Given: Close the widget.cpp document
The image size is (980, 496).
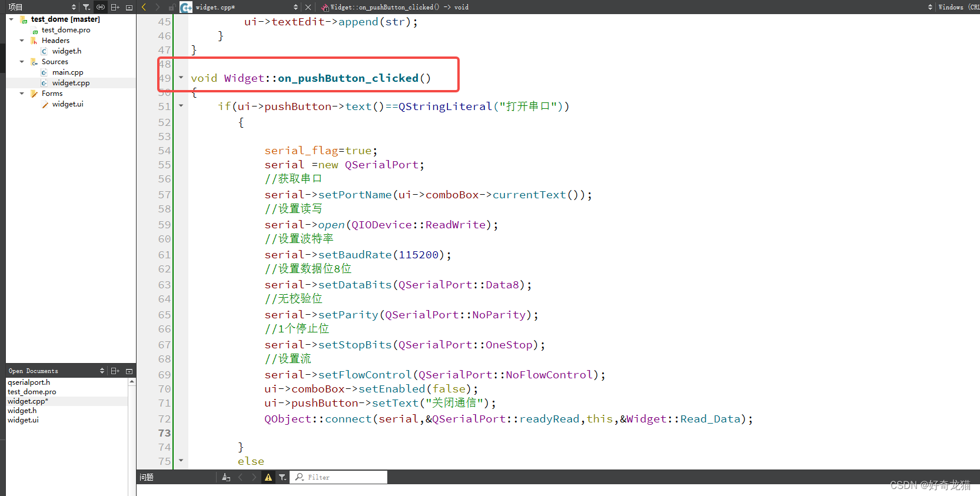Looking at the screenshot, I should [x=308, y=7].
